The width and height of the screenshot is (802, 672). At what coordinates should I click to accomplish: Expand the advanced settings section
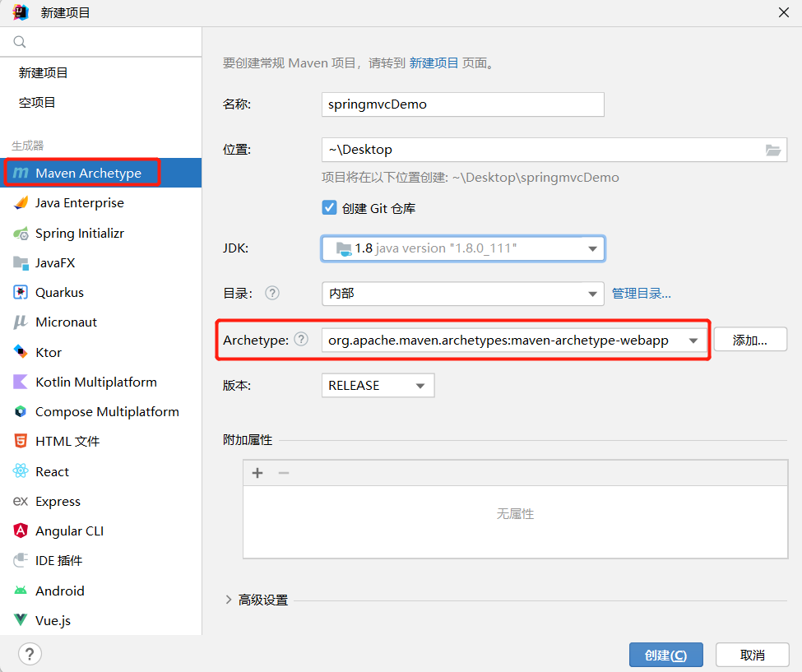[229, 600]
